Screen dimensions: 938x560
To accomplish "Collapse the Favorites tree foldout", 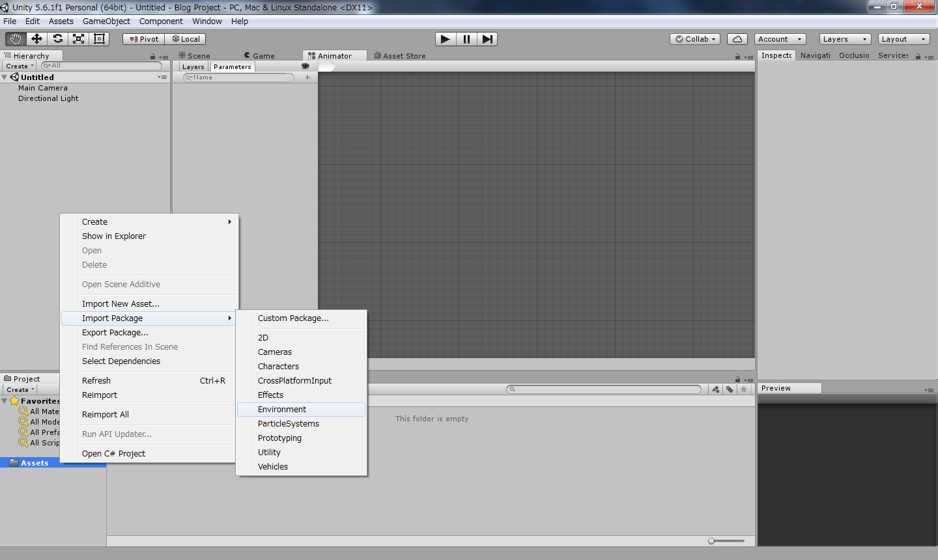I will tap(5, 401).
